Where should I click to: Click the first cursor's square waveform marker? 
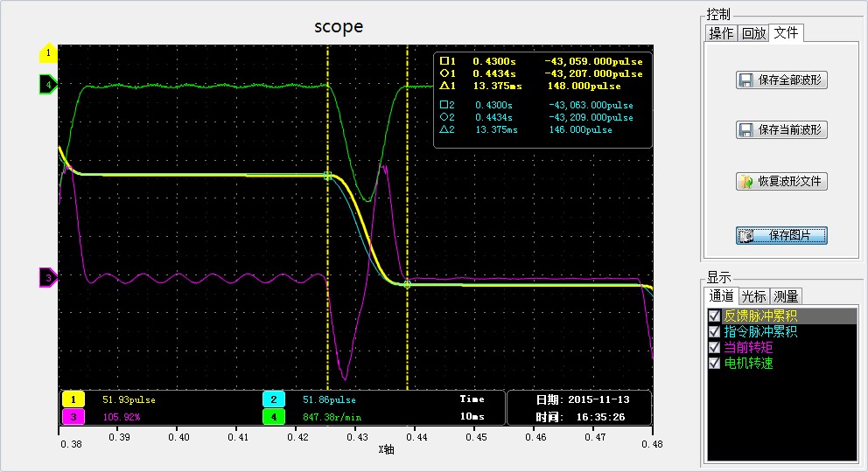(x=327, y=176)
